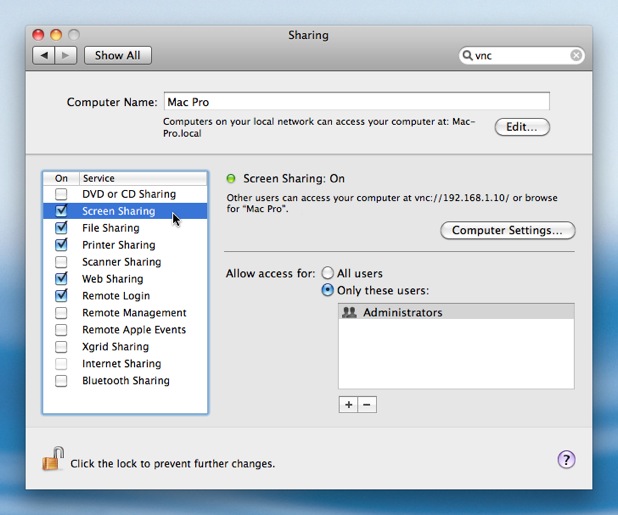Select the File Sharing service row
The height and width of the screenshot is (515, 618).
(125, 228)
